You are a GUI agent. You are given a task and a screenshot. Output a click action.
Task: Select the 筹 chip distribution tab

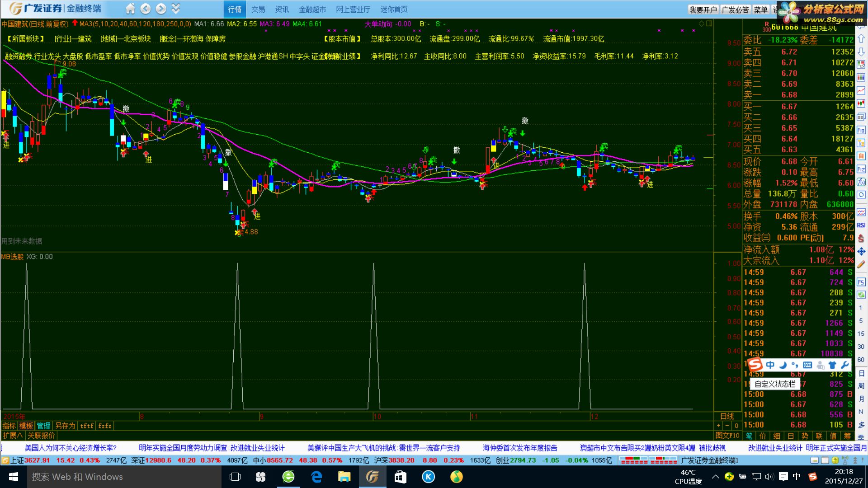847,436
